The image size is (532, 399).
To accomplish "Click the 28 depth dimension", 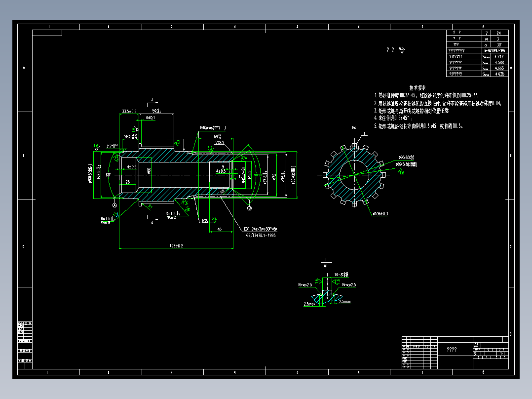I will 127,182.
